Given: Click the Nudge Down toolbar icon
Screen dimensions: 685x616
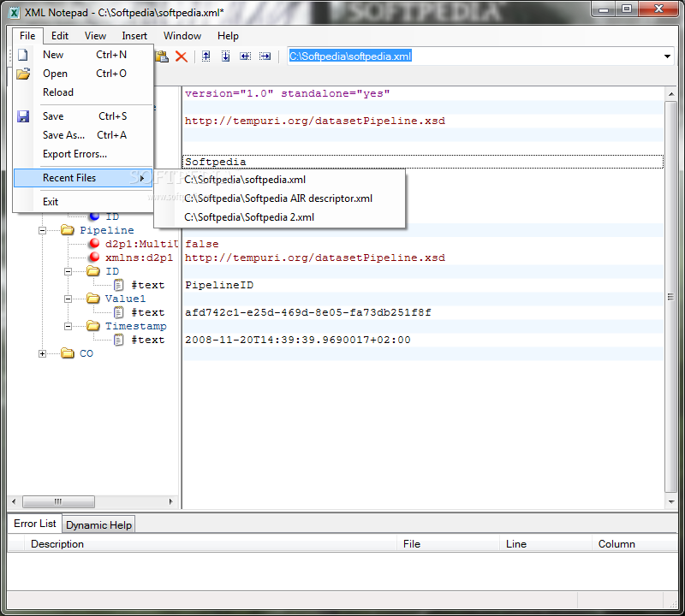Looking at the screenshot, I should pyautogui.click(x=225, y=56).
